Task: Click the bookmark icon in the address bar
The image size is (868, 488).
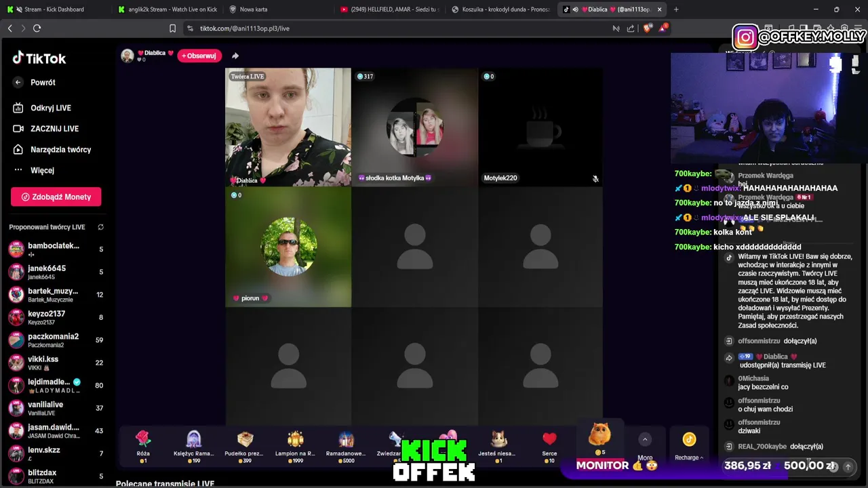Action: [x=172, y=28]
